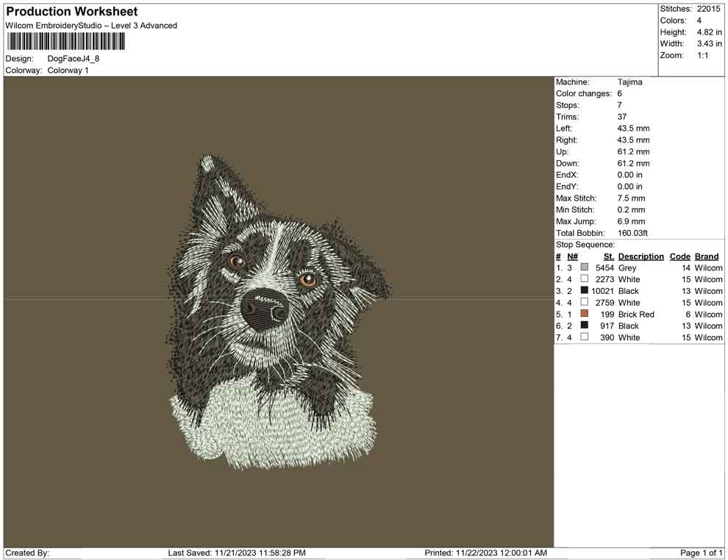This screenshot has height=560, width=728.
Task: Click the stitch count '2759'
Action: (x=604, y=303)
